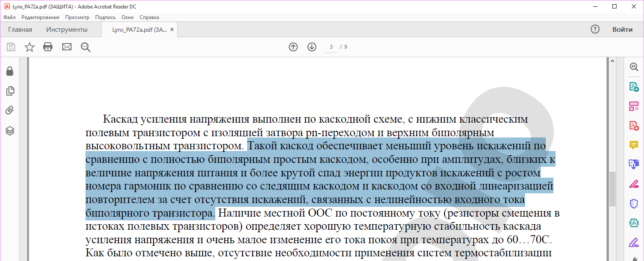Open the Файл menu
The width and height of the screenshot is (644, 261).
(x=9, y=17)
